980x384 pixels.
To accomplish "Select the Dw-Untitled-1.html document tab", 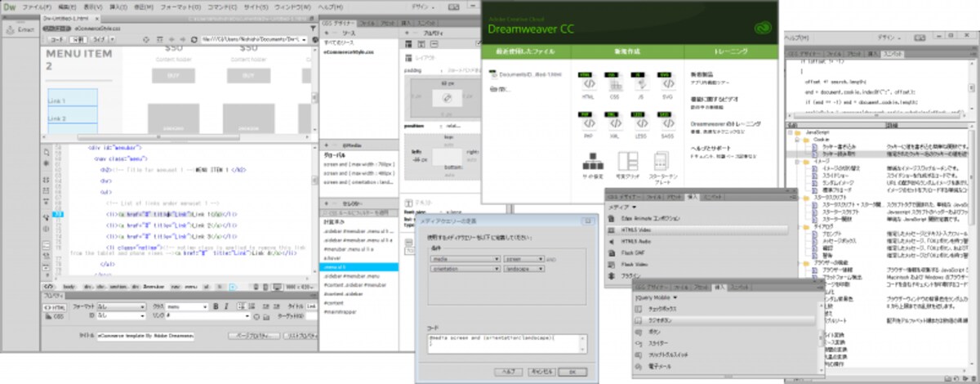I will 69,18.
